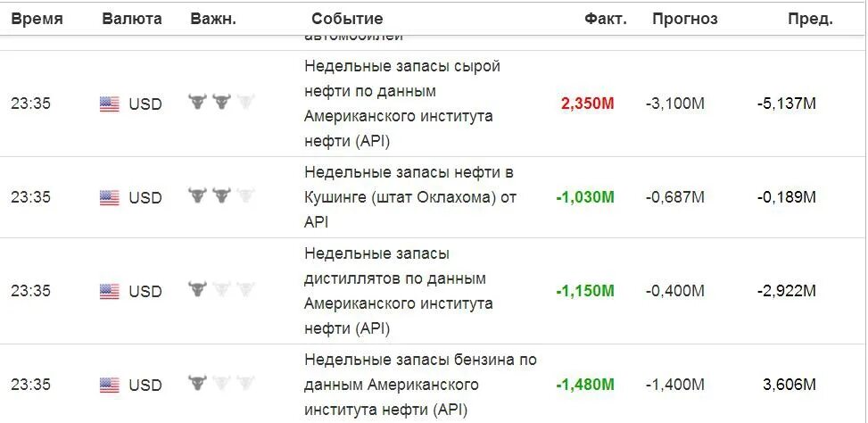Click the Прогноз column header

pos(685,19)
